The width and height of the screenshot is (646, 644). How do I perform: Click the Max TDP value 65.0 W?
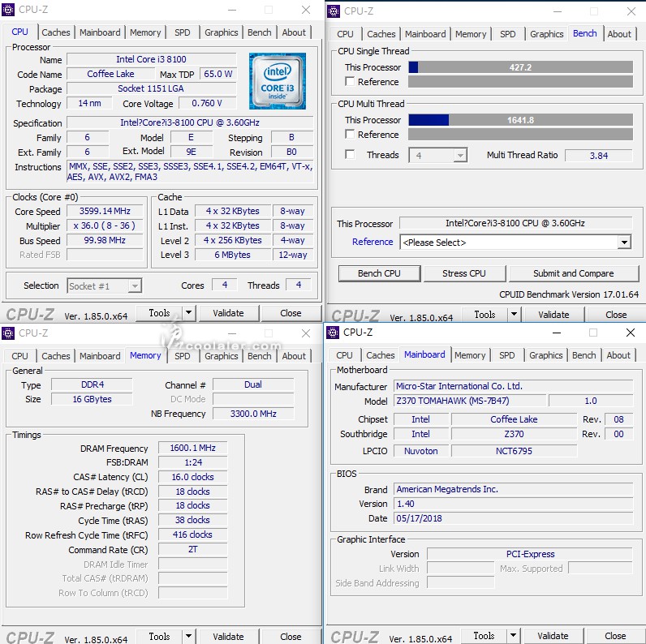tap(218, 74)
